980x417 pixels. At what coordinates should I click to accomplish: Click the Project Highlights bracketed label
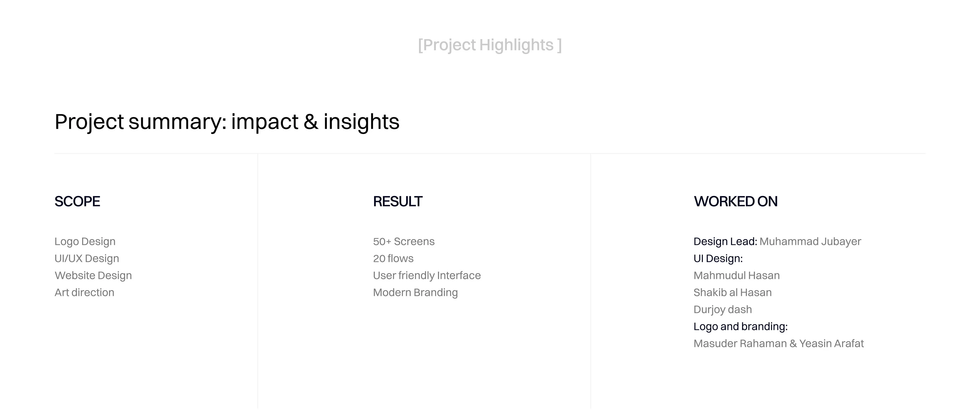pos(490,45)
